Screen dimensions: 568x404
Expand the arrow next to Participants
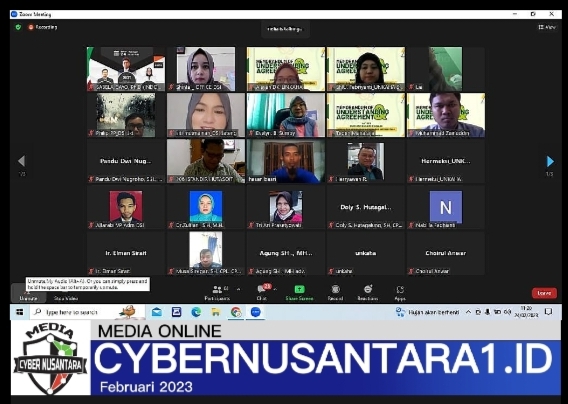click(238, 289)
